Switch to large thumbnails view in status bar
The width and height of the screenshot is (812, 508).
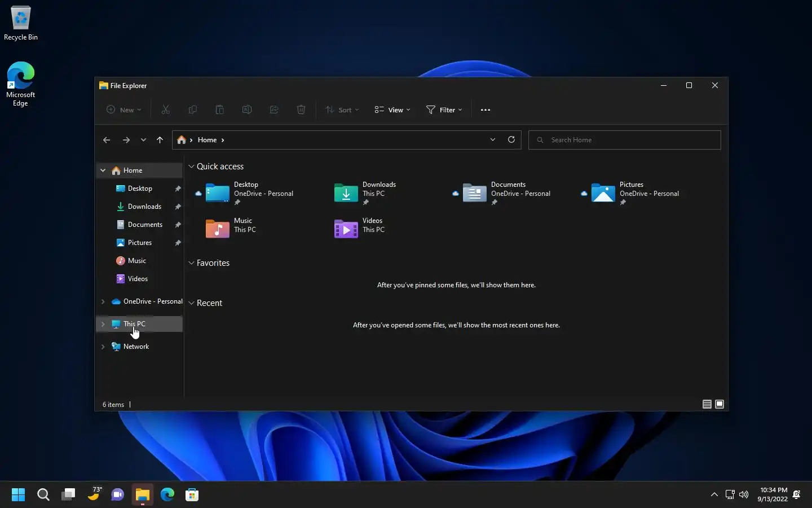point(720,404)
